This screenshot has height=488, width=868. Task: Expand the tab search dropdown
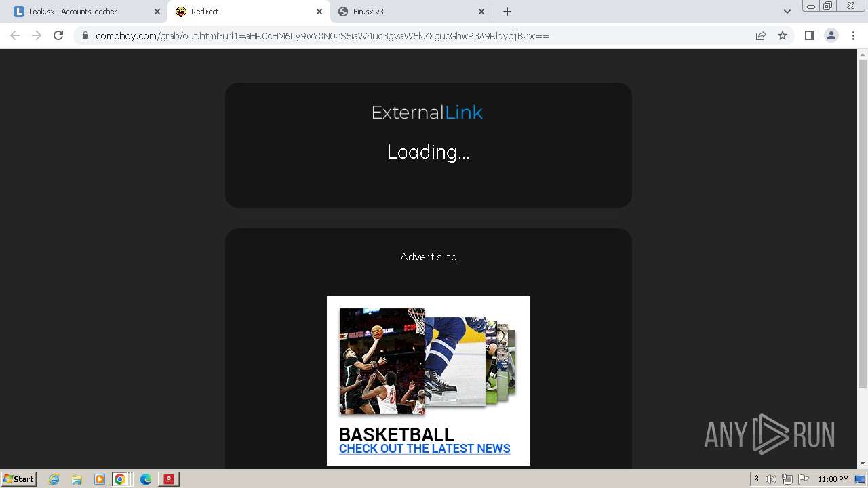pyautogui.click(x=787, y=12)
